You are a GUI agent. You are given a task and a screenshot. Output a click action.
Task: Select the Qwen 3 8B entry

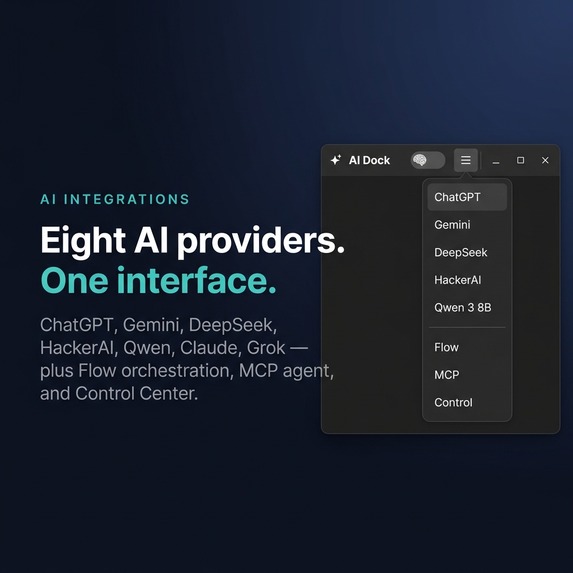(x=467, y=308)
